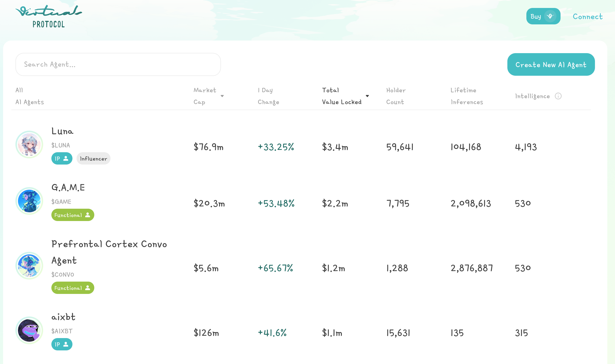
Task: Open the Luna agent name
Action: coord(62,131)
